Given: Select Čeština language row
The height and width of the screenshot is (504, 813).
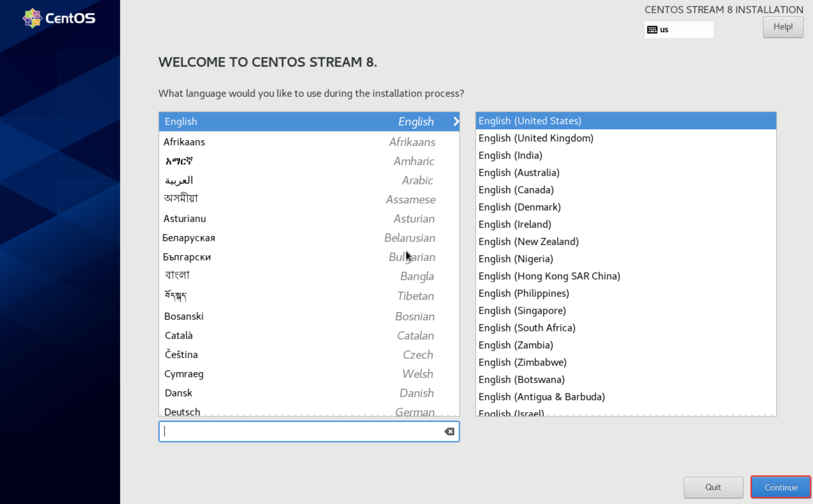Looking at the screenshot, I should [309, 354].
